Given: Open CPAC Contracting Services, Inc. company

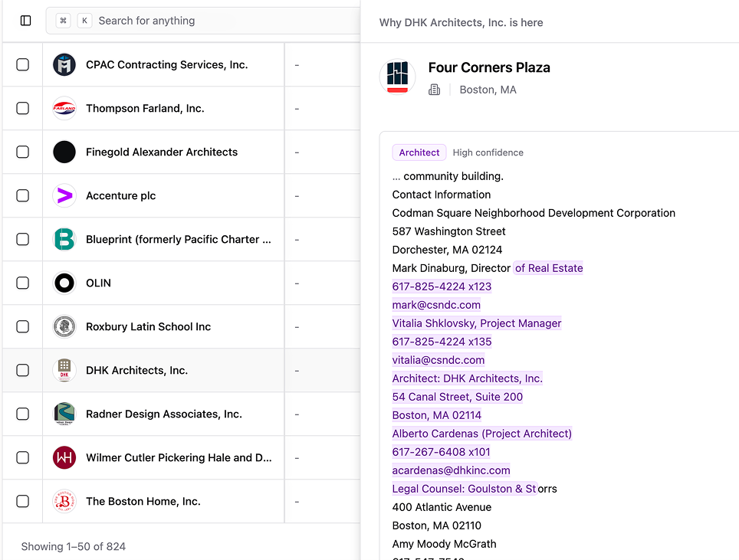Looking at the screenshot, I should [x=167, y=64].
